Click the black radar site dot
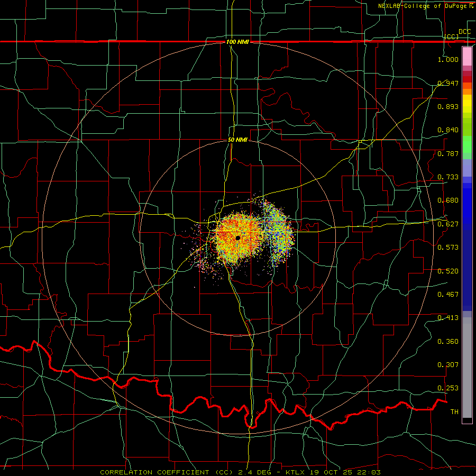Screen dimensions: 476x476 click(238, 238)
